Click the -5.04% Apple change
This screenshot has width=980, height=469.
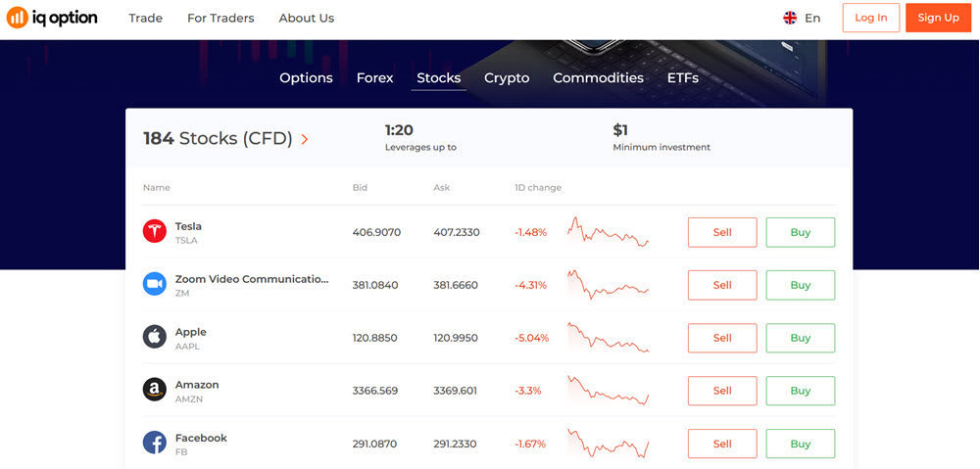(532, 338)
